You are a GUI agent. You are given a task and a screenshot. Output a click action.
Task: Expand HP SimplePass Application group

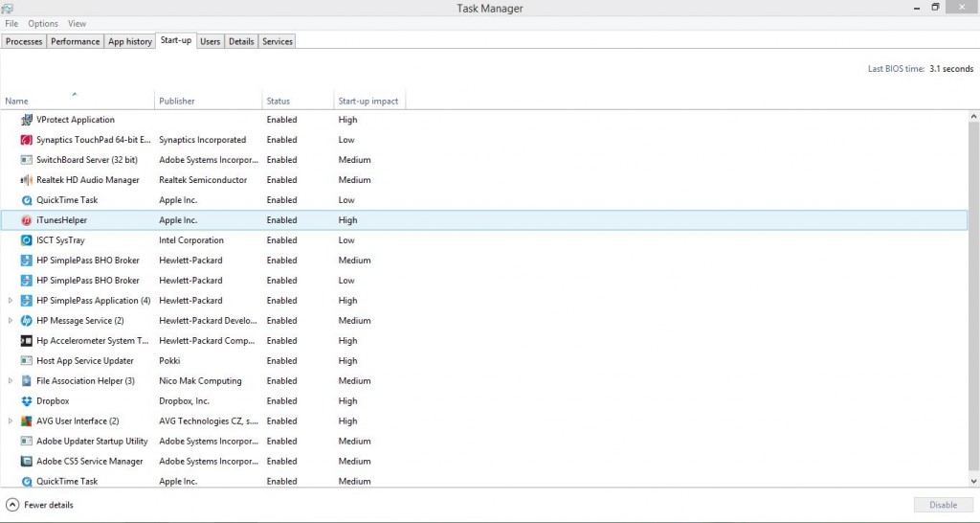coord(10,300)
